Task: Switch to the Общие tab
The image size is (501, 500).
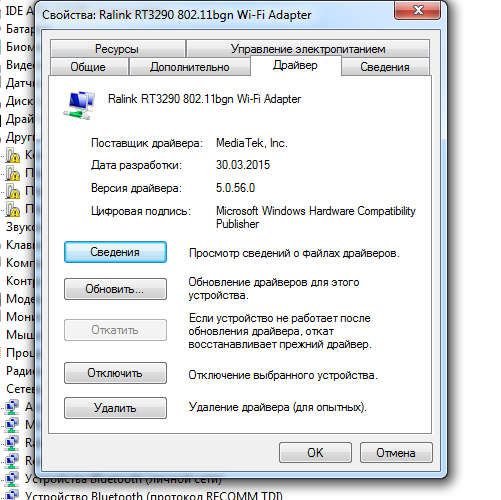Action: (x=88, y=67)
